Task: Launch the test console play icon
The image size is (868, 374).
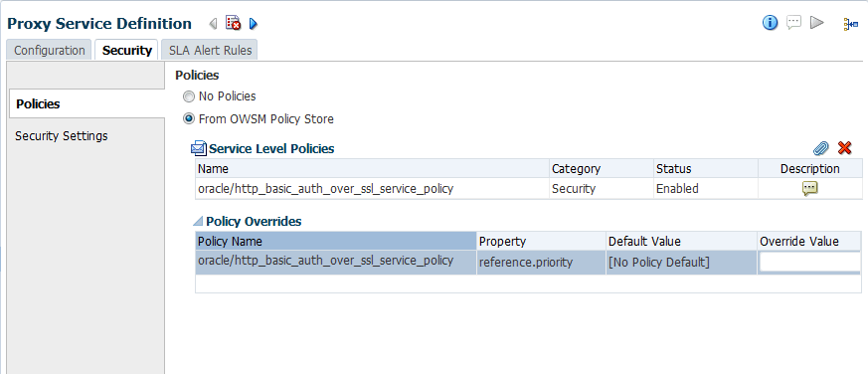Action: (x=817, y=23)
